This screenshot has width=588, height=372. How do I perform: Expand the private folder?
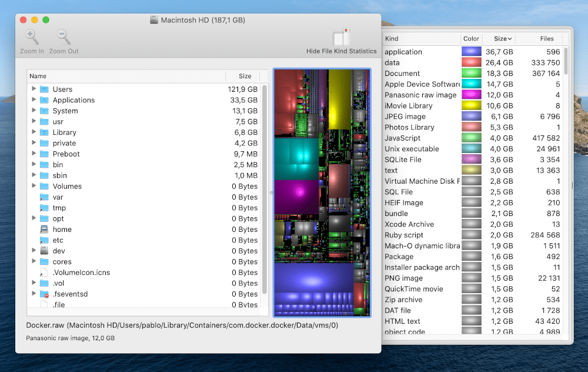pos(34,143)
